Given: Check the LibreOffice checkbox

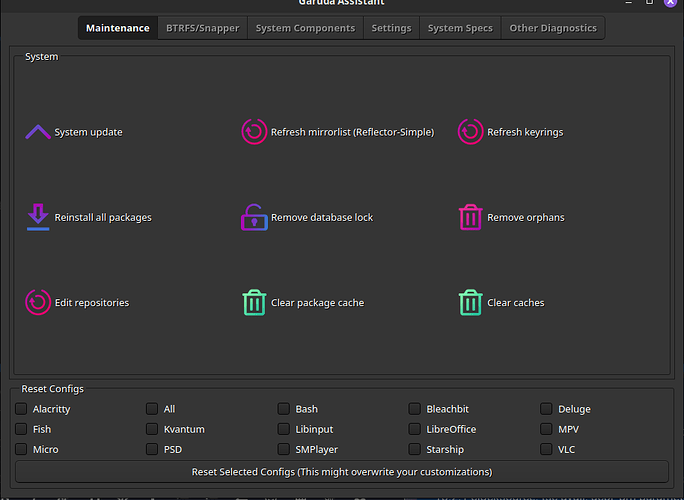Looking at the screenshot, I should (x=414, y=429).
